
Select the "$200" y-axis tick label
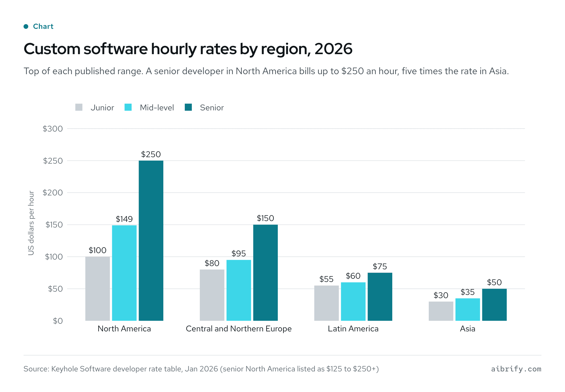coord(53,192)
